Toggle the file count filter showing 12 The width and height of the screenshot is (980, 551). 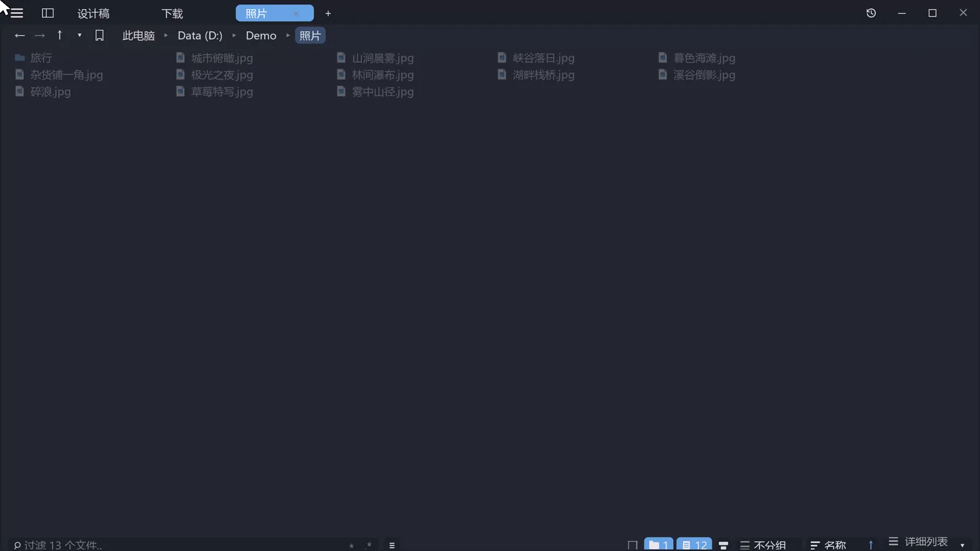[x=694, y=544]
